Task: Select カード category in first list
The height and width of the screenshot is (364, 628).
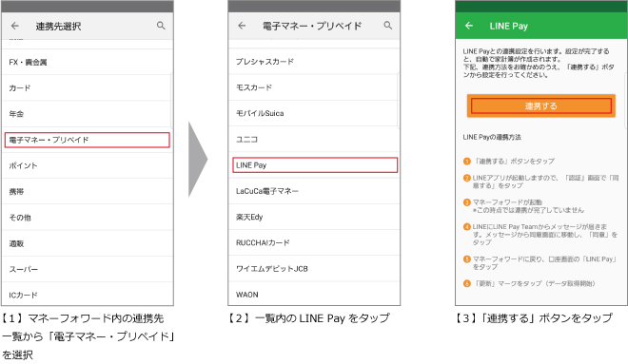Action: 88,87
